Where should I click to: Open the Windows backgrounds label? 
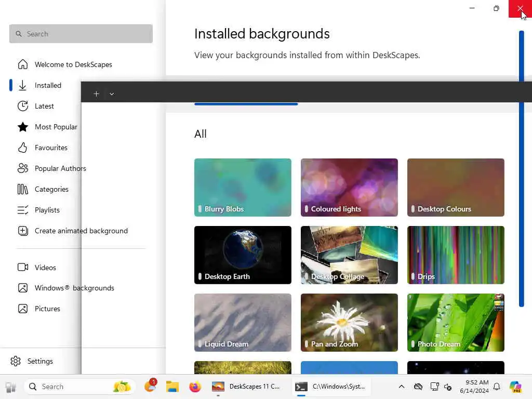pyautogui.click(x=74, y=288)
